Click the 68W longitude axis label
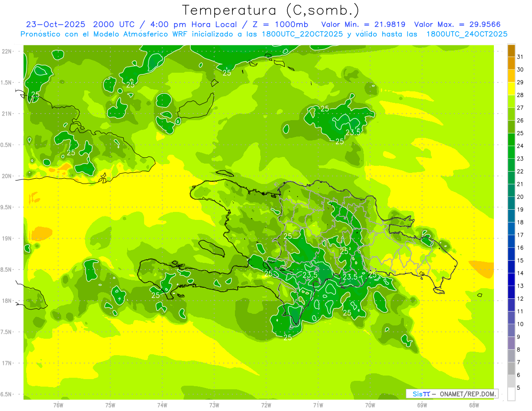Image resolution: width=532 pixels, height=411 pixels. pyautogui.click(x=473, y=405)
